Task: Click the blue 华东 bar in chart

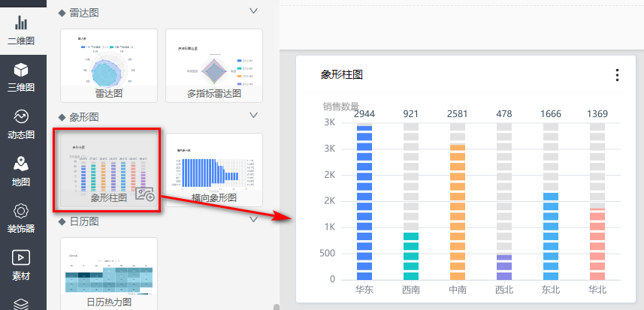Action: click(x=364, y=203)
